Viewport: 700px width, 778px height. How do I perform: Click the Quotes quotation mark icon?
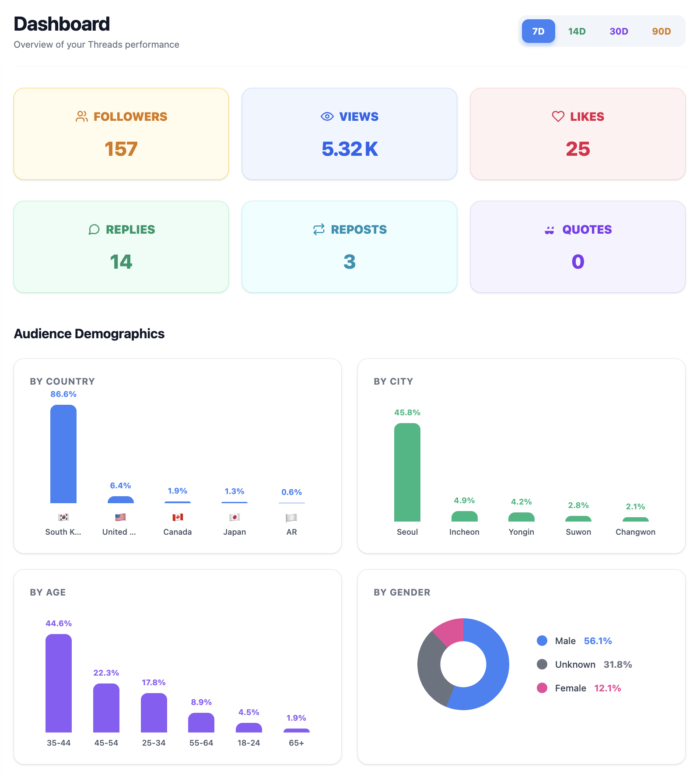(549, 230)
